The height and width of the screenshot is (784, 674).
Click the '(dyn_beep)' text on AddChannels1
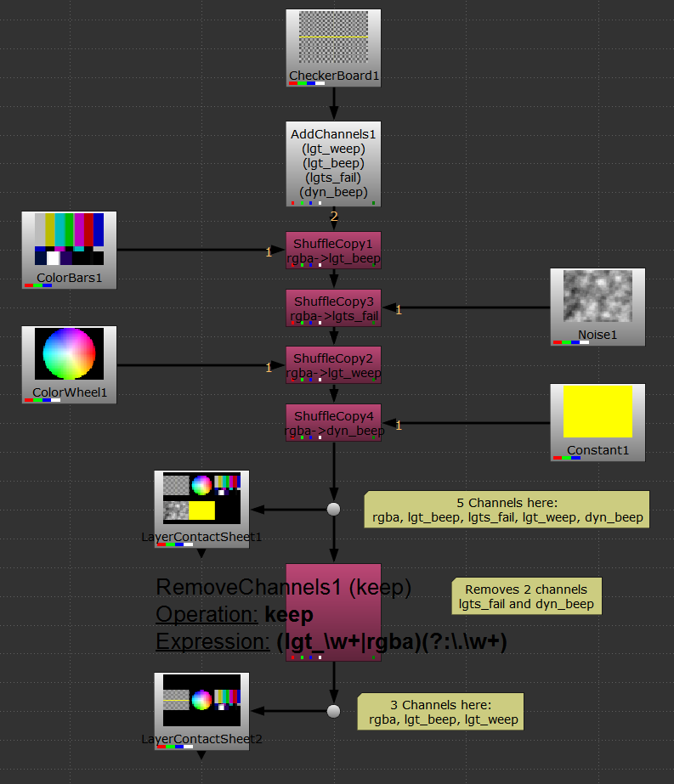[333, 192]
